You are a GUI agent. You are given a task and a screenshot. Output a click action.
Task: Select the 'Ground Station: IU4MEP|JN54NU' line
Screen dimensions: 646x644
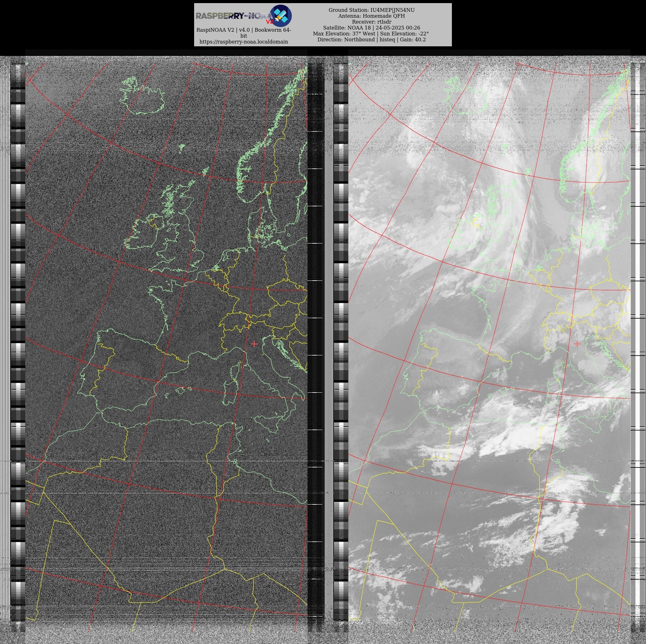[x=371, y=10]
